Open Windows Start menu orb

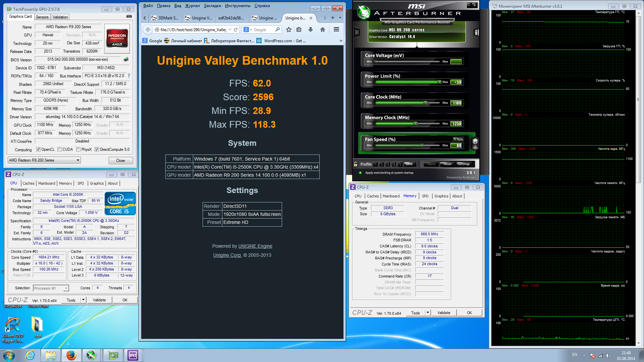tap(9, 355)
